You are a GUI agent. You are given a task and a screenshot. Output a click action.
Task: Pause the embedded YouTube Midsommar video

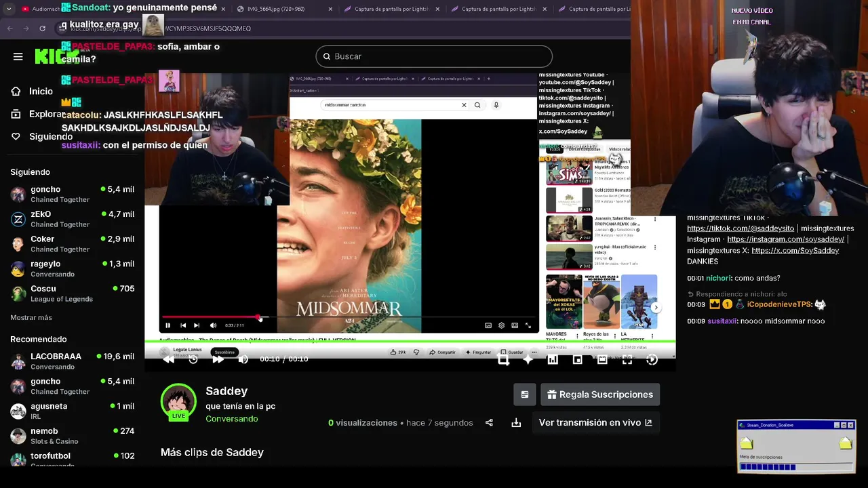point(168,325)
